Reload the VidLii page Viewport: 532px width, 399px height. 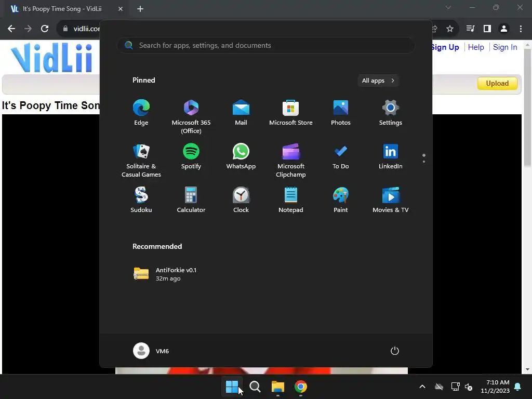click(45, 29)
